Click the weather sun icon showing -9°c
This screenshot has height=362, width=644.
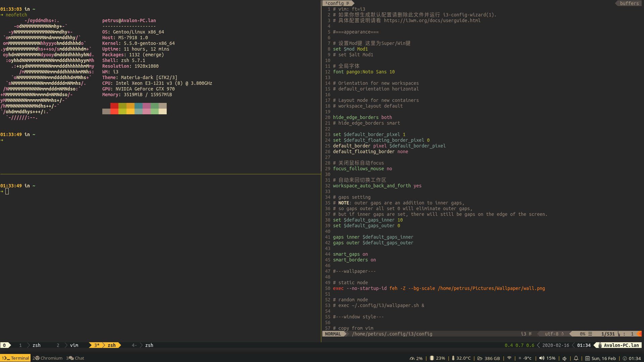(520, 358)
